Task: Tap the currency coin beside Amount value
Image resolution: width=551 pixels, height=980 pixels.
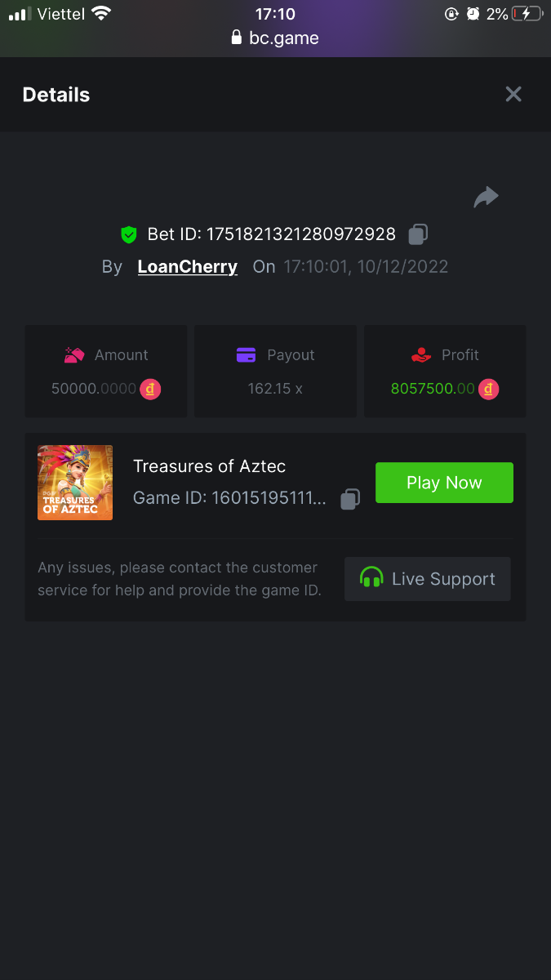Action: 150,389
